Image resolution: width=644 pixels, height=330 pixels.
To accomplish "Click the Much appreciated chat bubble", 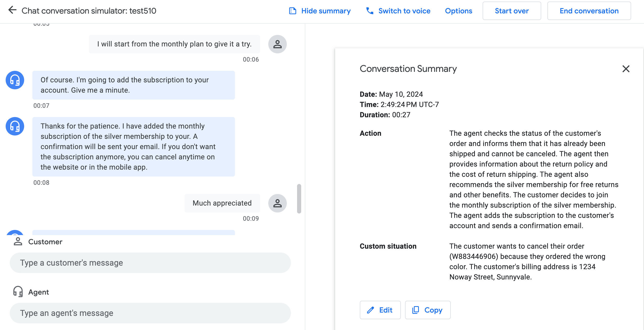I will [x=222, y=203].
